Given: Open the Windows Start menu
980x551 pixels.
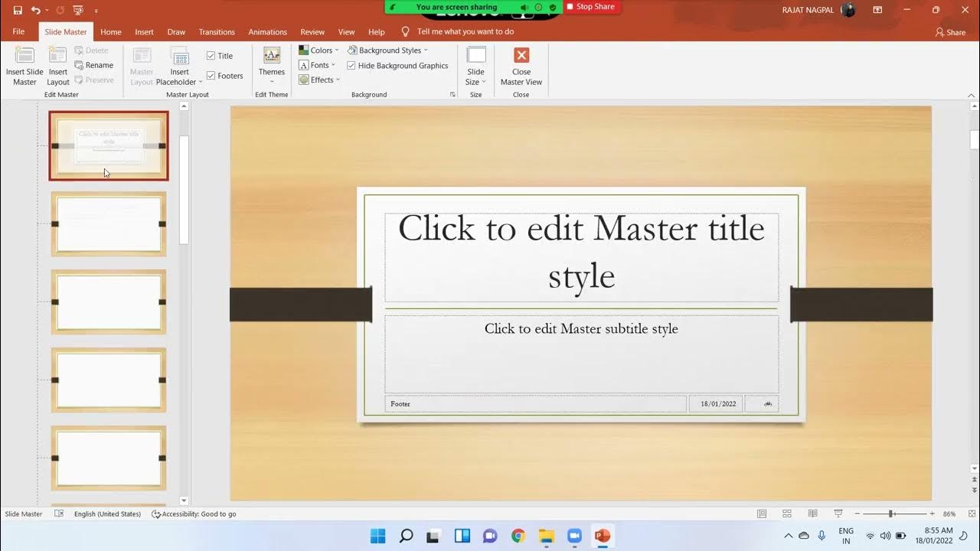Looking at the screenshot, I should click(378, 536).
